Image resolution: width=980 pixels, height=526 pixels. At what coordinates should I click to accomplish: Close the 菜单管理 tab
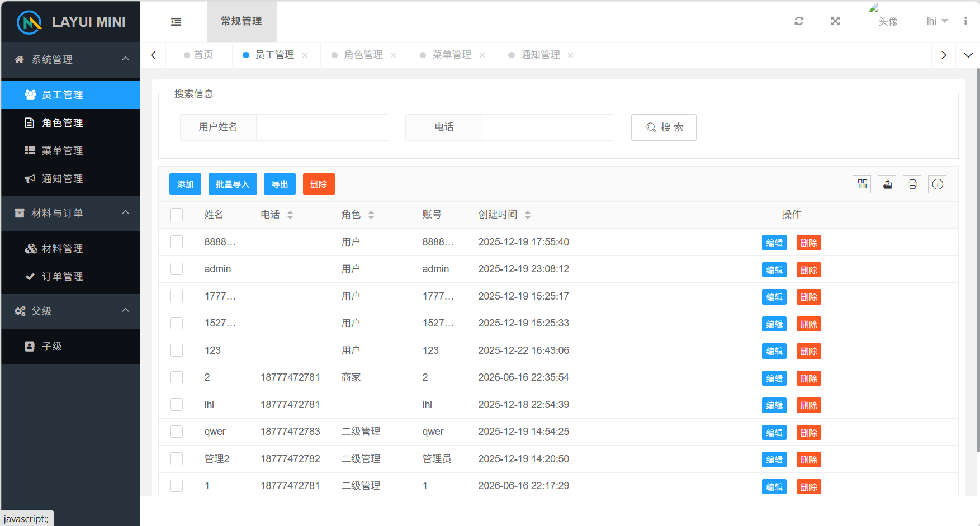[482, 55]
